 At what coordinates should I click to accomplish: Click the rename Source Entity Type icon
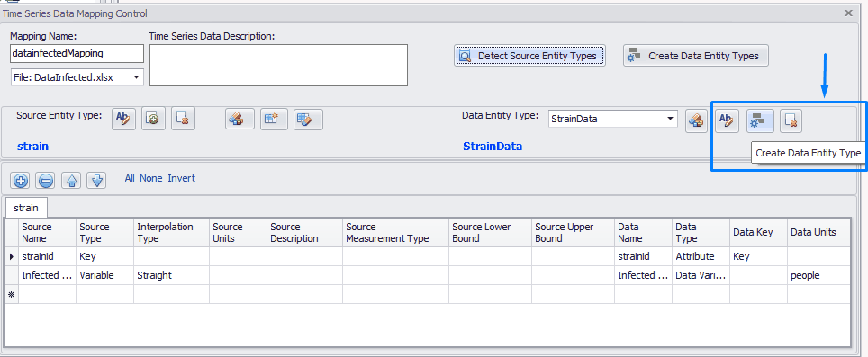click(x=123, y=119)
